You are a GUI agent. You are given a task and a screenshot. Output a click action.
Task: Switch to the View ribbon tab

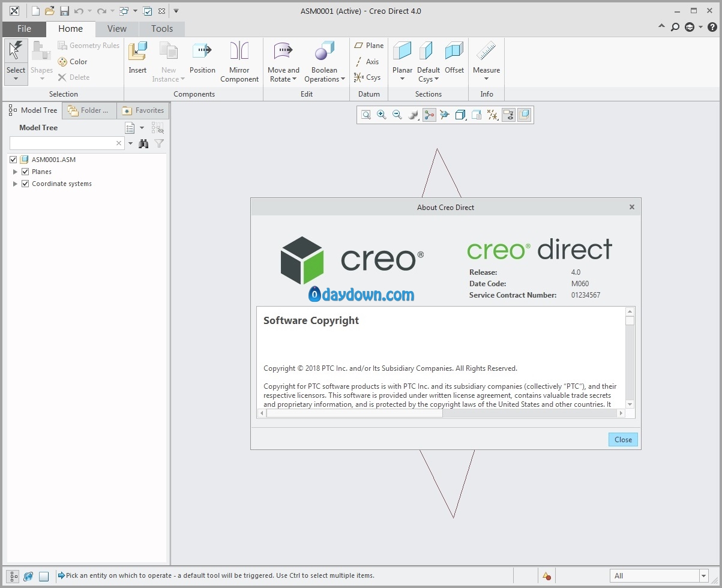pos(117,29)
